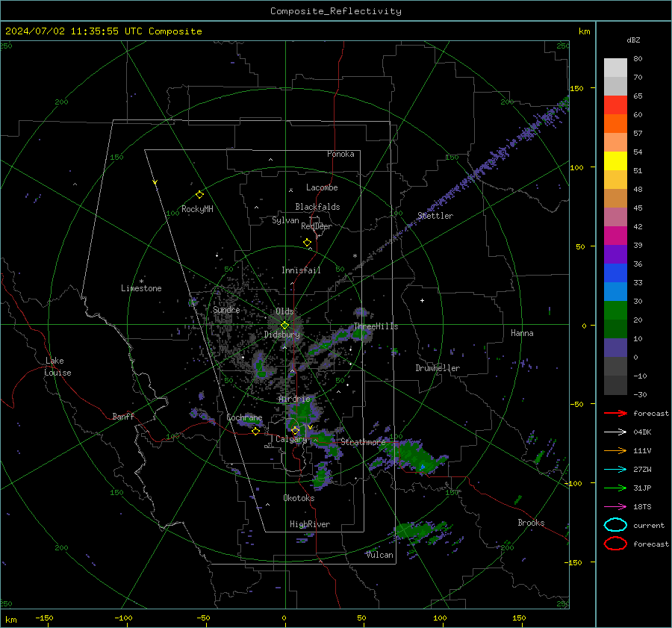Viewport: 672px width, 628px height.
Task: Select the light grey 70-80 dBZ swatch
Action: click(x=615, y=68)
